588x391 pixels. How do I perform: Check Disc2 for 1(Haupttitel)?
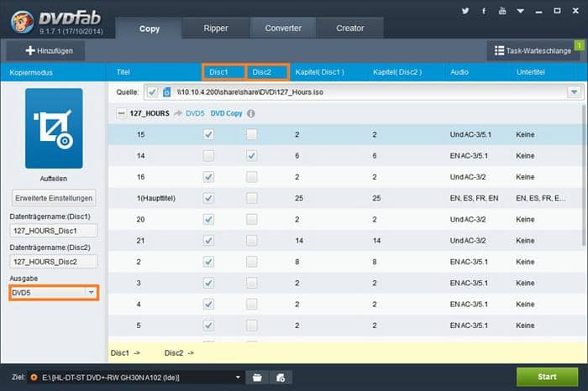(252, 198)
